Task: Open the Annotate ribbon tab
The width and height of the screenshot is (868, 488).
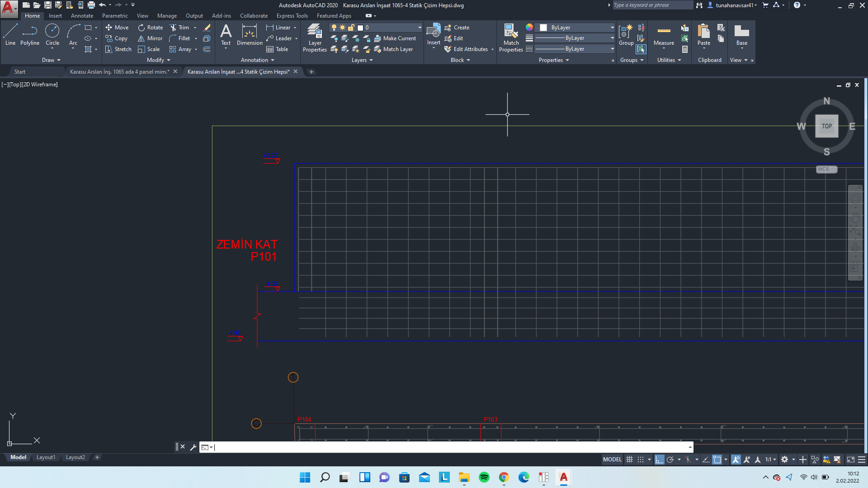Action: point(82,16)
